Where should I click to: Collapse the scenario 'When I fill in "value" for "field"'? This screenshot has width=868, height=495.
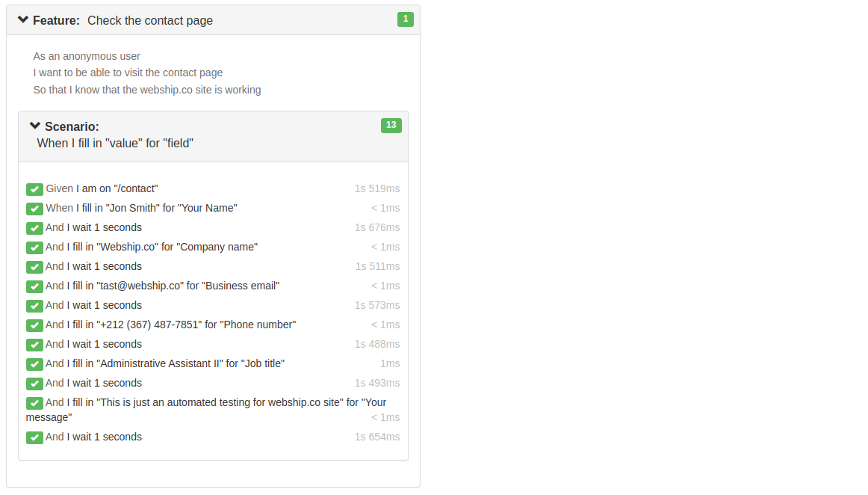pyautogui.click(x=34, y=126)
